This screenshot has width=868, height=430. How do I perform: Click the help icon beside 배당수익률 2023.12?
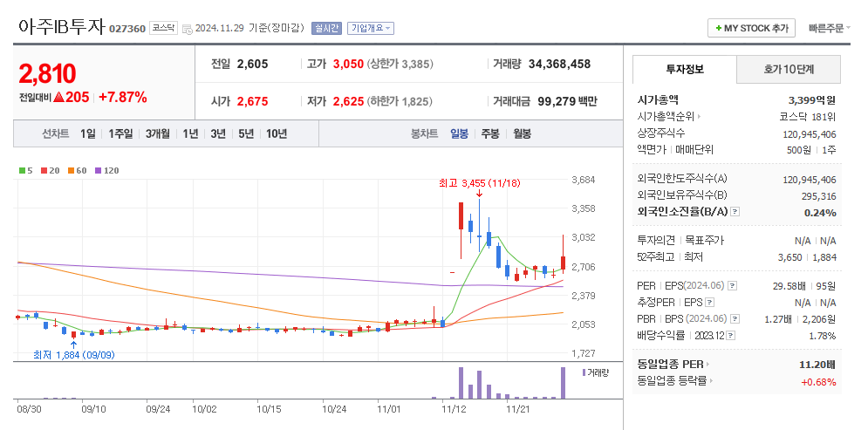point(733,336)
